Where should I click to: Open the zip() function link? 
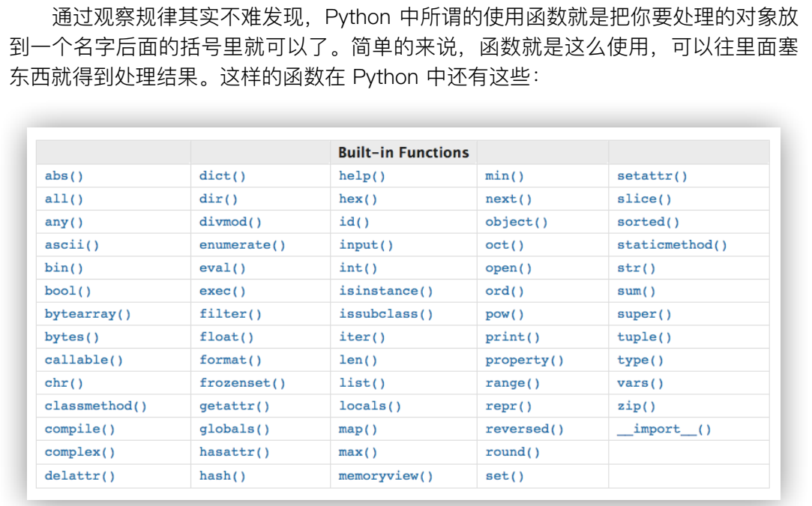point(637,406)
